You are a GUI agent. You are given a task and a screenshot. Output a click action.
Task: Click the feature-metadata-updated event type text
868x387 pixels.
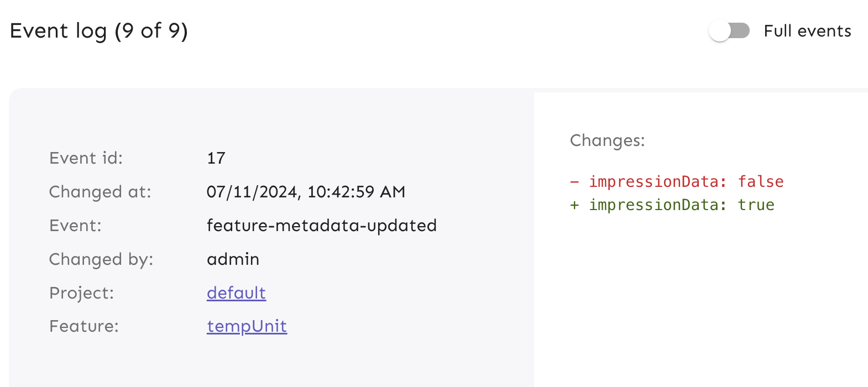coord(321,226)
